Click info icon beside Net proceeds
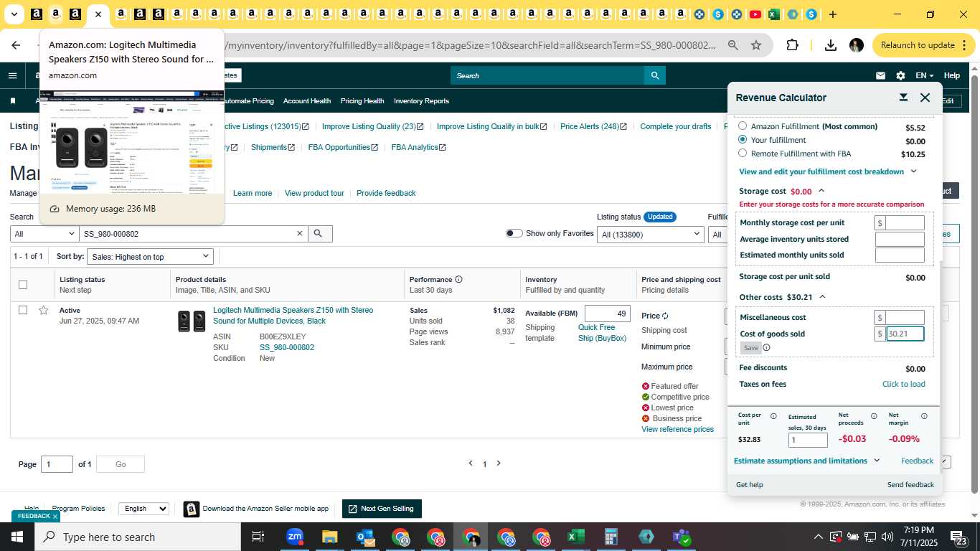 (874, 416)
